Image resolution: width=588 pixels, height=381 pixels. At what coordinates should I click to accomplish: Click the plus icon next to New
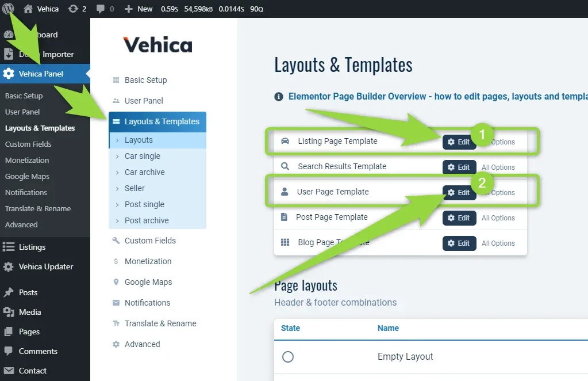click(129, 9)
